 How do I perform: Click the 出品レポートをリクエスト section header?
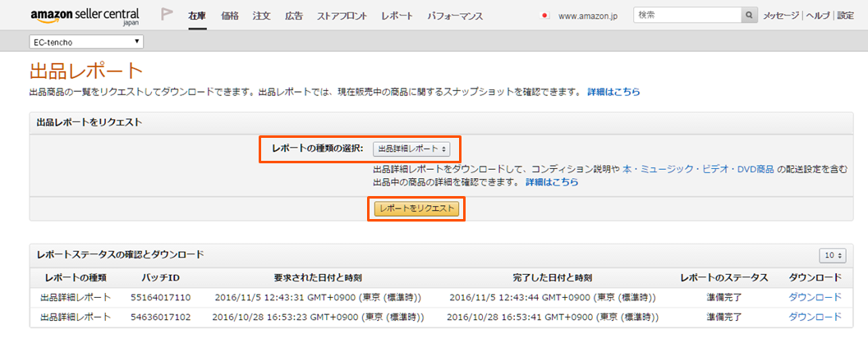coord(90,122)
